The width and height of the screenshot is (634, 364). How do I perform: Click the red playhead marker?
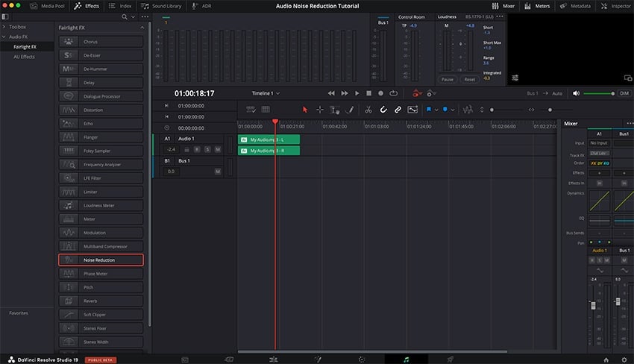pos(275,122)
